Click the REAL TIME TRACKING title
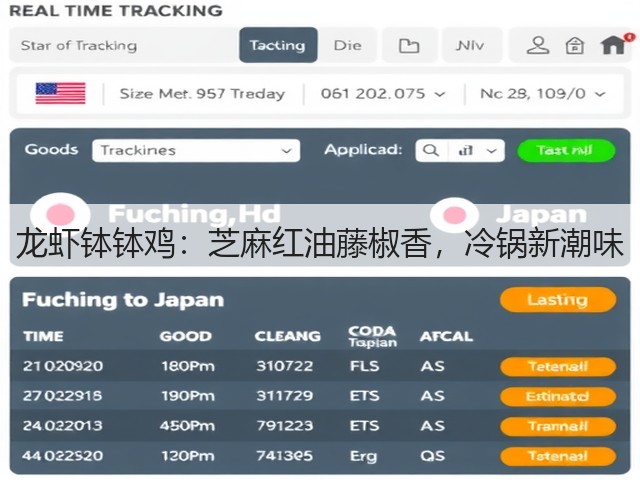This screenshot has height=480, width=640. click(116, 11)
